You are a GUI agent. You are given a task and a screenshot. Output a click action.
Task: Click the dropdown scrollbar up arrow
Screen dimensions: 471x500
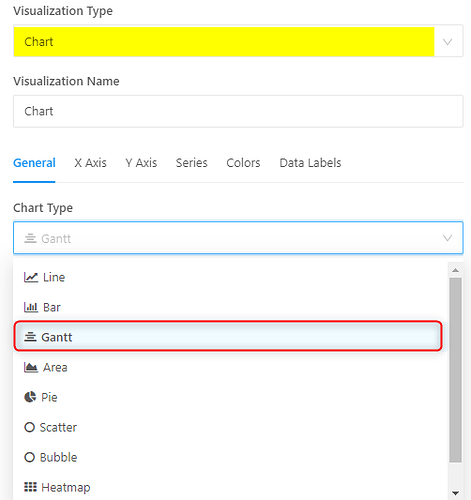point(455,270)
